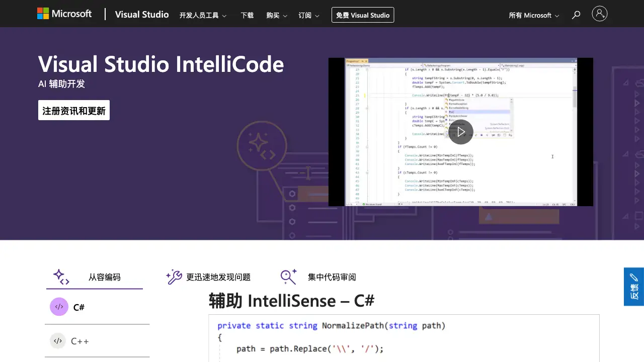Click the Visual Studio header link
The image size is (644, 362).
tap(142, 15)
